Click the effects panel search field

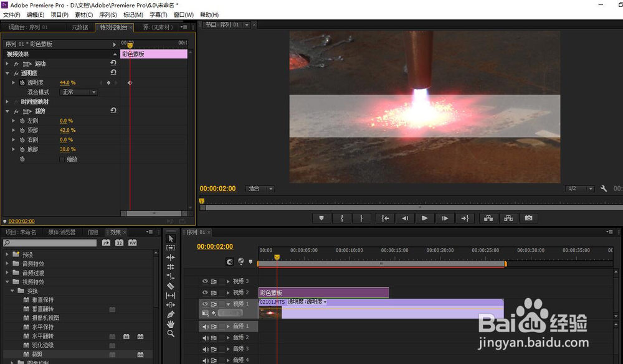tap(50, 243)
